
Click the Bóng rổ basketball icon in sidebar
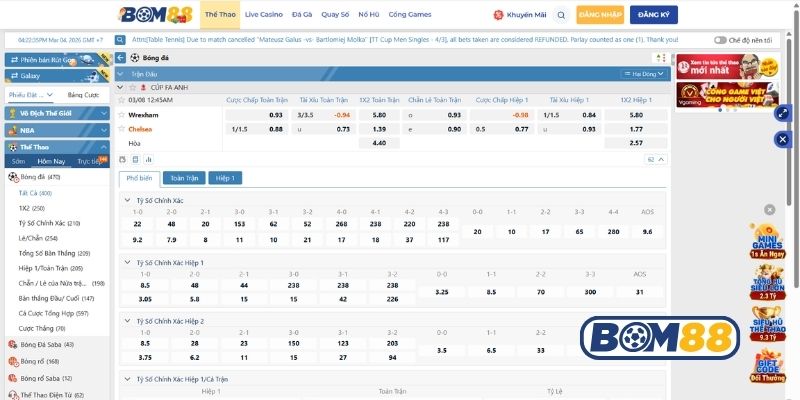coord(12,361)
